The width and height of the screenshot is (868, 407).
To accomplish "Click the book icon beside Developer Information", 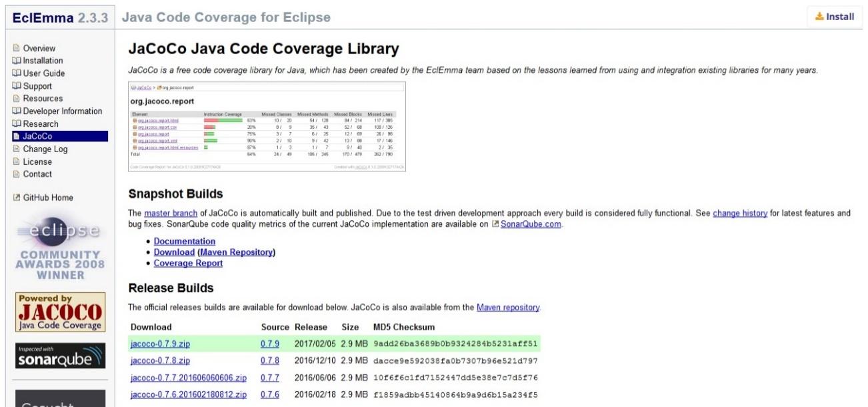I will pos(17,111).
